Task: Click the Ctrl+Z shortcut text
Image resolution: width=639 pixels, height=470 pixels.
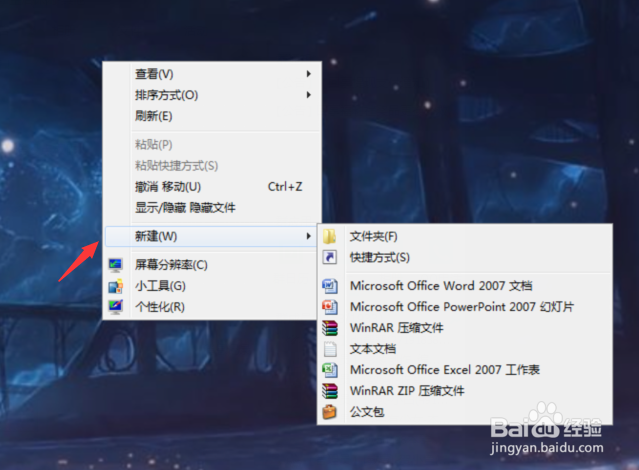Action: pos(285,187)
